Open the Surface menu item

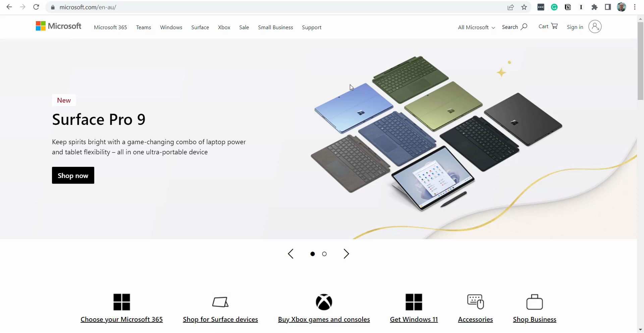(200, 27)
